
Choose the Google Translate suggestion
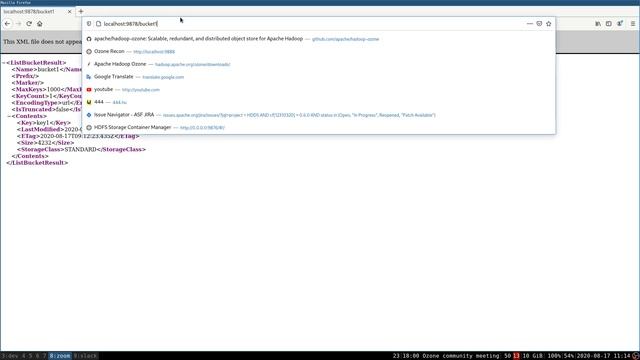point(318,77)
